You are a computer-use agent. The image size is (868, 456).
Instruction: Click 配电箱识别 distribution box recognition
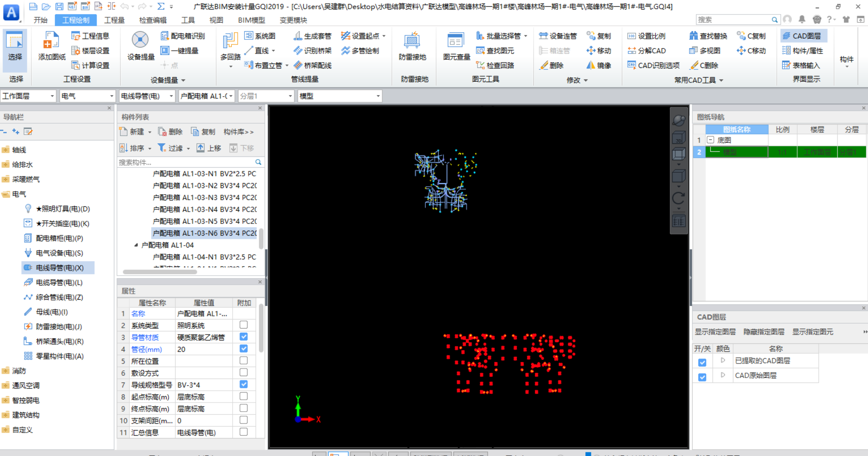[x=183, y=36]
